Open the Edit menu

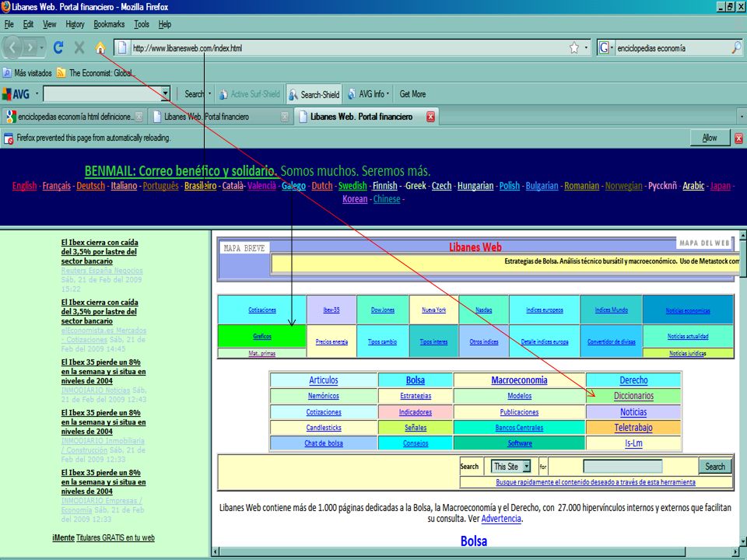click(x=28, y=24)
